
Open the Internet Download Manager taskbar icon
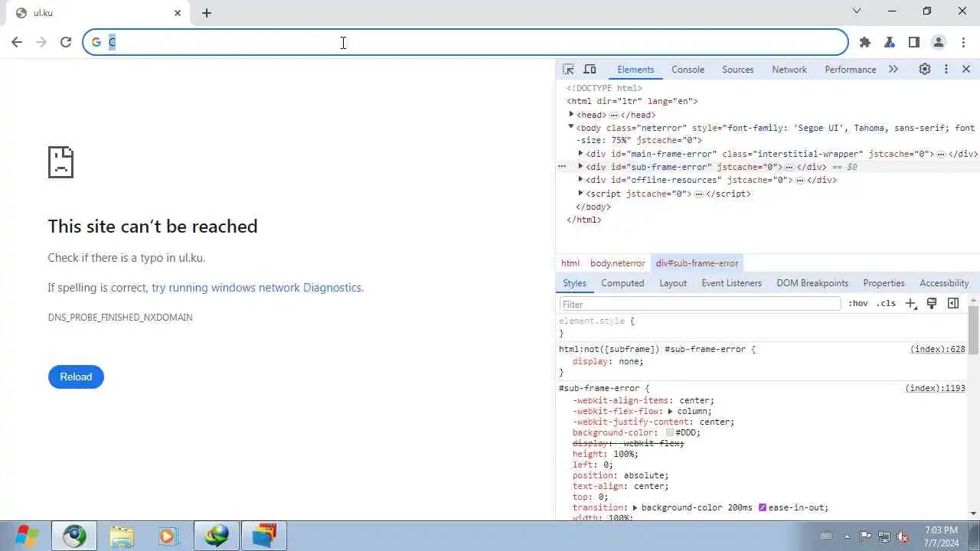217,536
